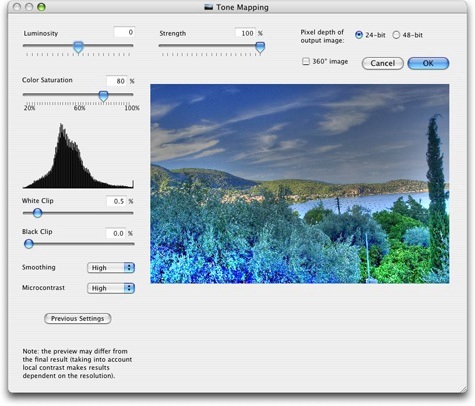Click the Strength slider thumb

click(x=260, y=47)
